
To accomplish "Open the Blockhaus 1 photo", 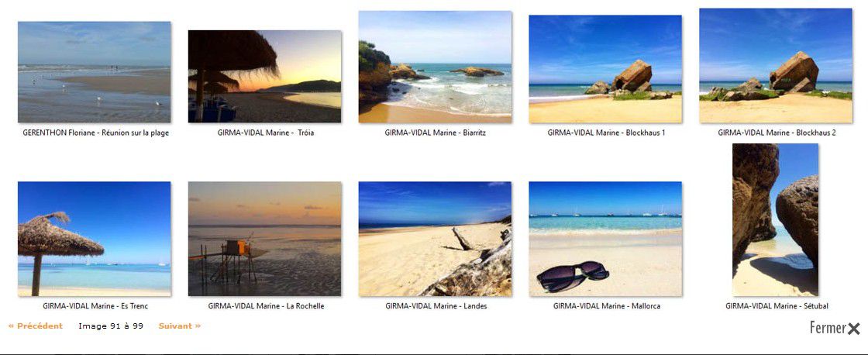I will pyautogui.click(x=605, y=69).
